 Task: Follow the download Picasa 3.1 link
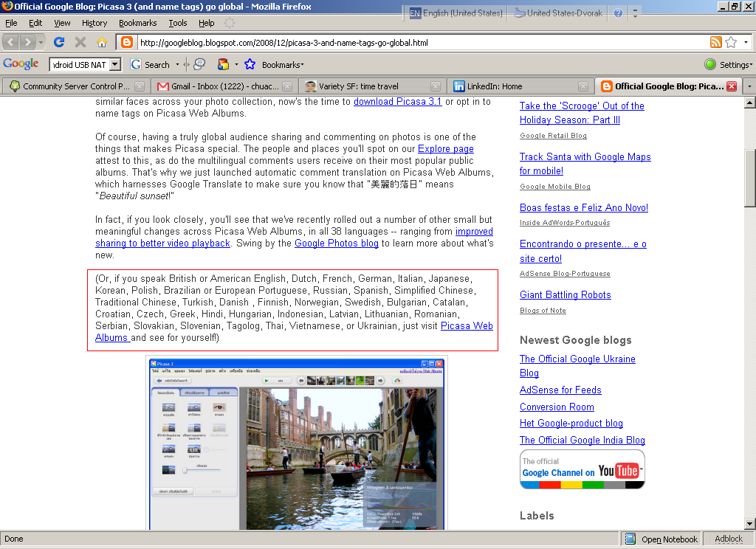point(398,102)
